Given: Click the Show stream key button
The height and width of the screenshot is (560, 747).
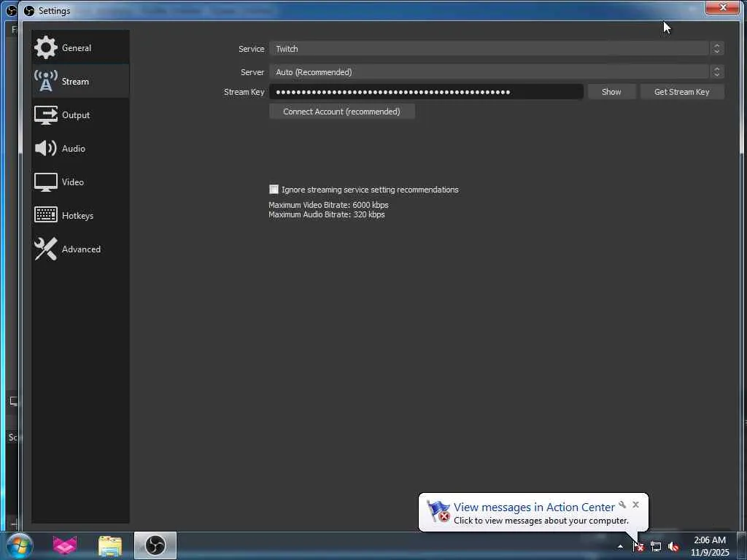Looking at the screenshot, I should pos(611,92).
